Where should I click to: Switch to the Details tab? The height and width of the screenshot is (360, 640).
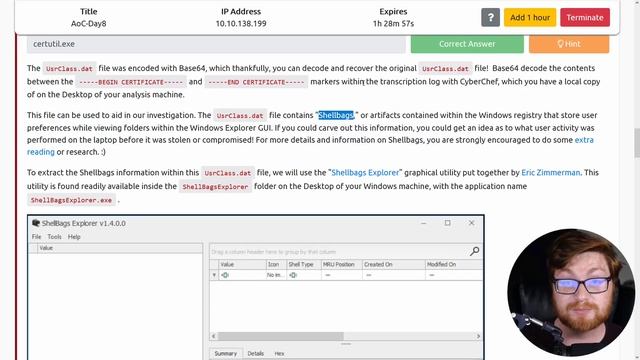[x=256, y=353]
